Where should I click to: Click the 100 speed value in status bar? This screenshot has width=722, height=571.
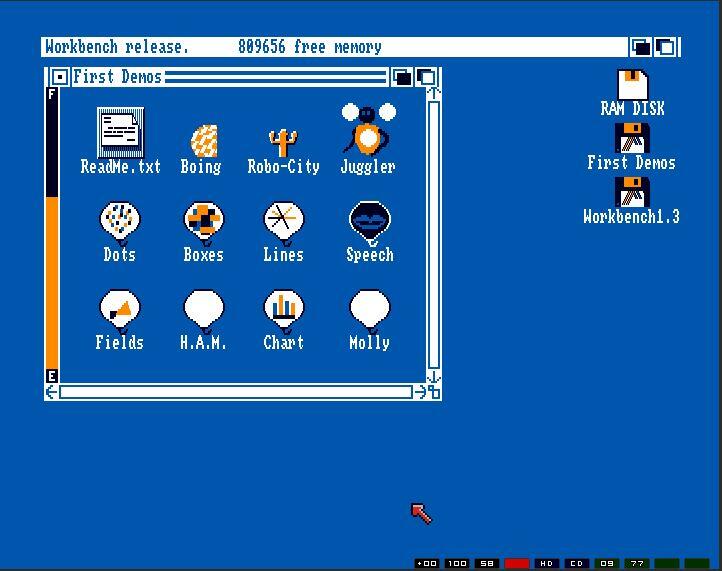click(x=457, y=563)
